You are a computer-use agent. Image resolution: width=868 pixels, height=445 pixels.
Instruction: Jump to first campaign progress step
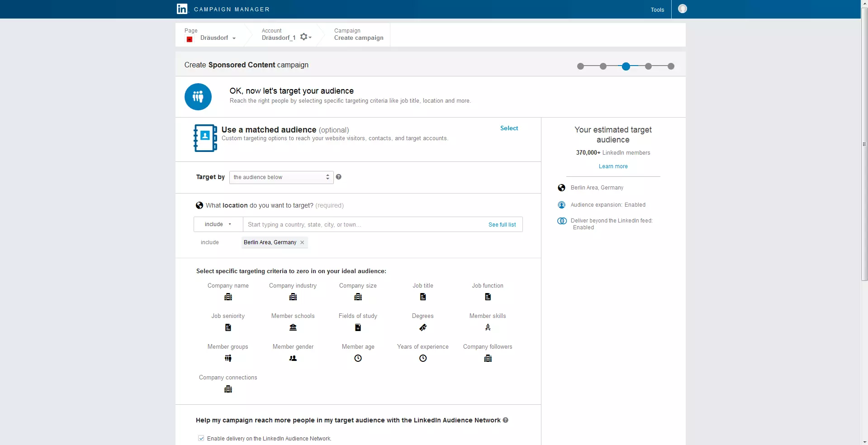click(x=580, y=66)
